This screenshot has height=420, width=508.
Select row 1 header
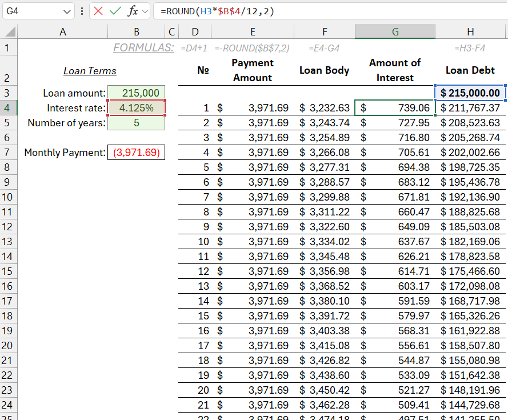(6, 47)
